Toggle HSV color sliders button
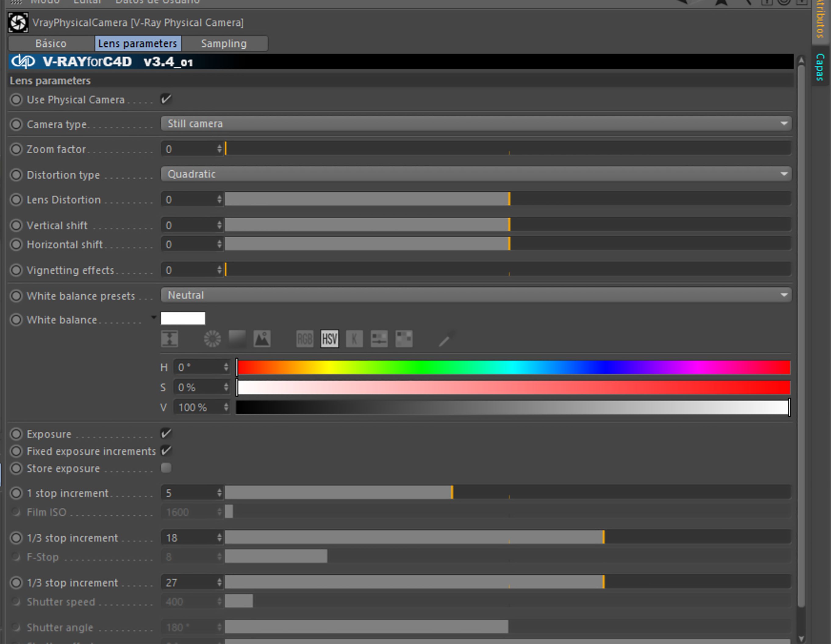831x644 pixels. [x=330, y=338]
